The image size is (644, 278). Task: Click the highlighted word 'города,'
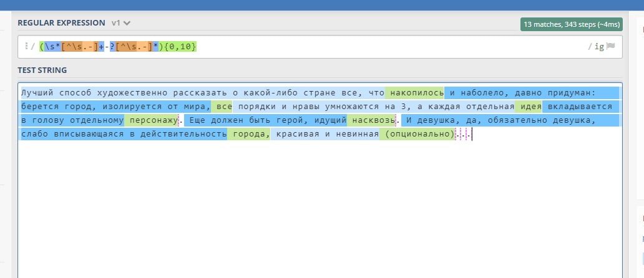point(251,134)
